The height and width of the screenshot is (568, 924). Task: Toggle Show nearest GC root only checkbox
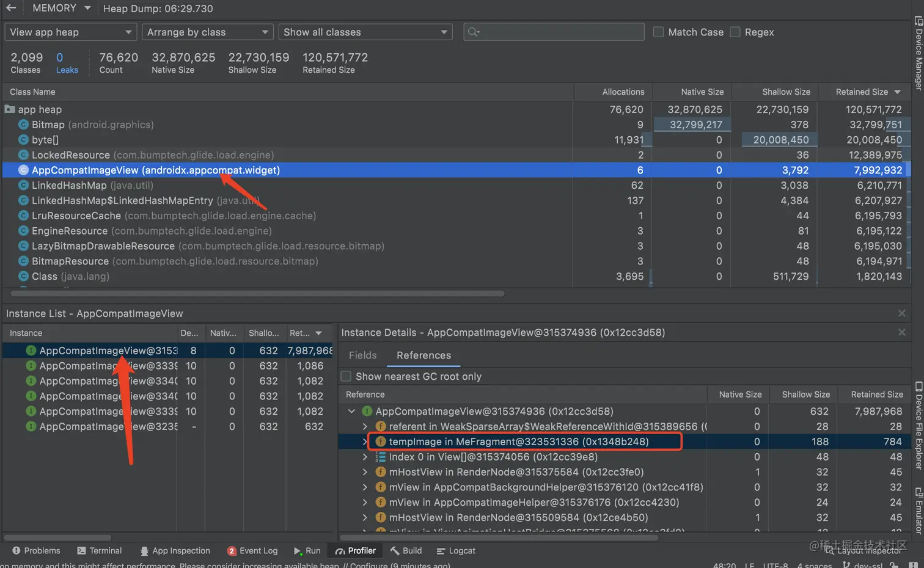pyautogui.click(x=346, y=376)
